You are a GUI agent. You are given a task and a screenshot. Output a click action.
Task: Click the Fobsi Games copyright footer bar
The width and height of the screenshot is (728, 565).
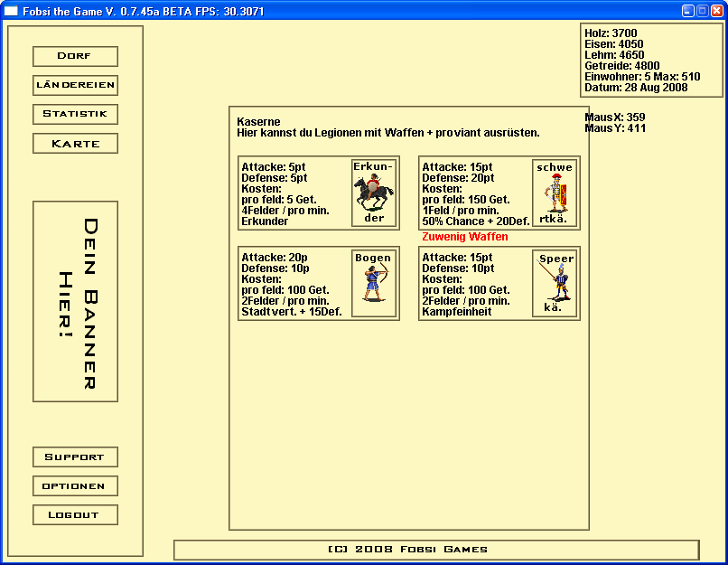point(436,550)
